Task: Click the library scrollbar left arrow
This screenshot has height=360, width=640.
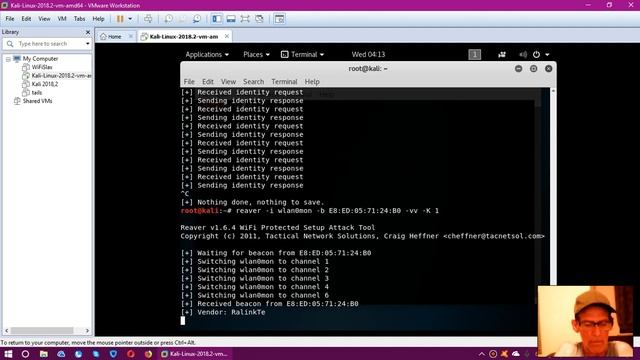Action: point(6,330)
